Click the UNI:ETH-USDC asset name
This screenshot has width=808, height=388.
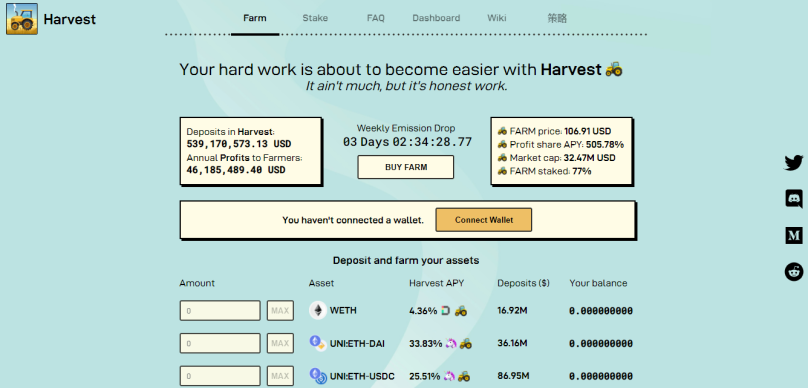(x=362, y=376)
